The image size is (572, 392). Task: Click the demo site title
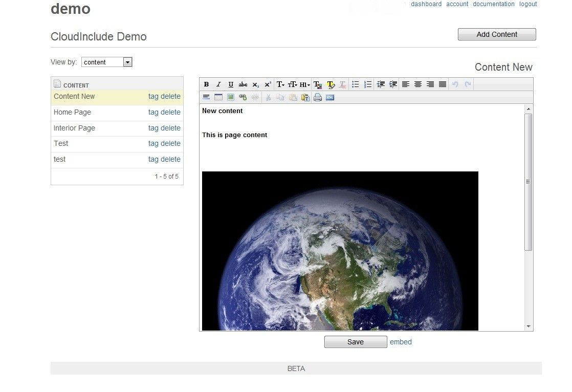pos(71,8)
